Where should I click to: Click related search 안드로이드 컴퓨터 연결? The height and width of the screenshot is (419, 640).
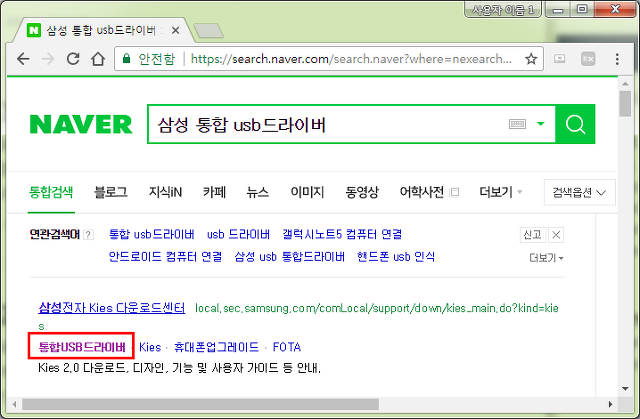click(x=165, y=257)
